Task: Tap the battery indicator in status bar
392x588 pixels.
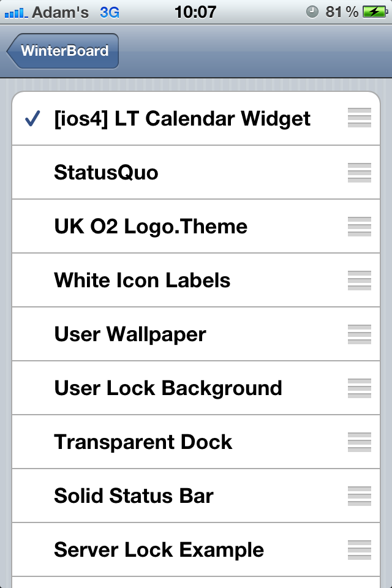Action: click(374, 12)
